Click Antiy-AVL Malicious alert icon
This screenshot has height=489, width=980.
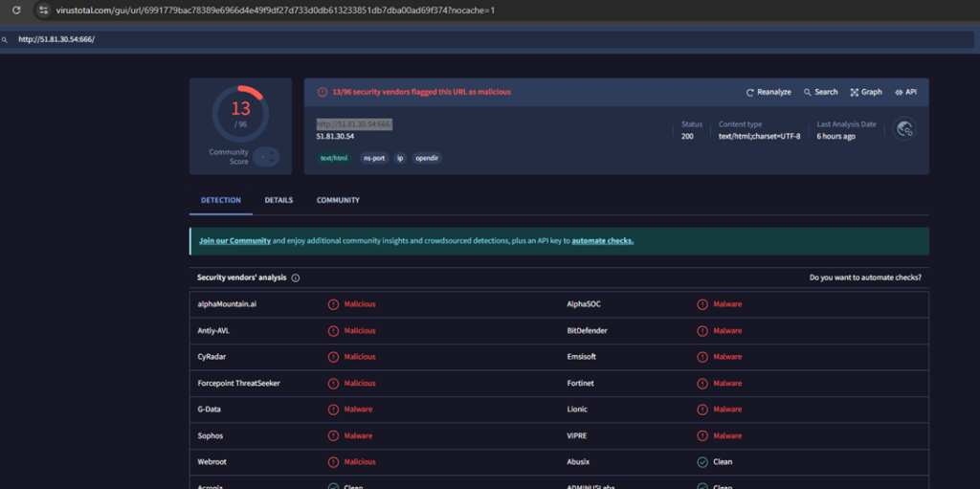334,331
